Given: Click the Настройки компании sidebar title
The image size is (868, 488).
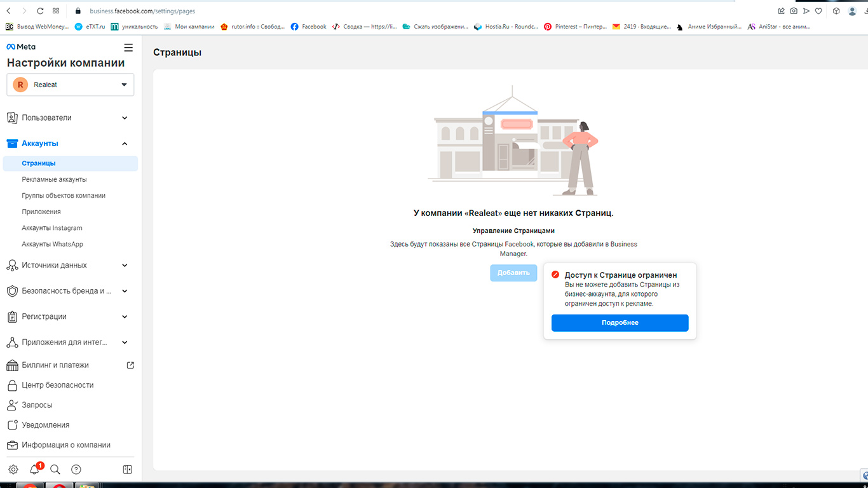Looking at the screenshot, I should 66,63.
